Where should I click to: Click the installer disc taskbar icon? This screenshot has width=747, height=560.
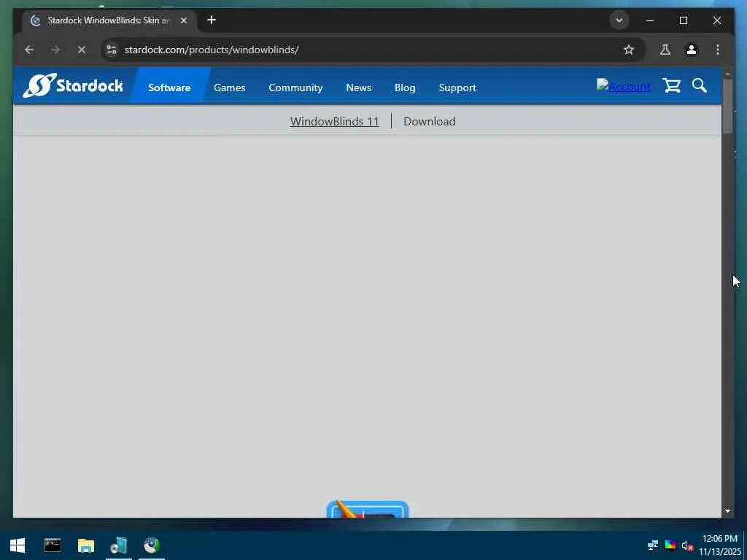coord(119,545)
